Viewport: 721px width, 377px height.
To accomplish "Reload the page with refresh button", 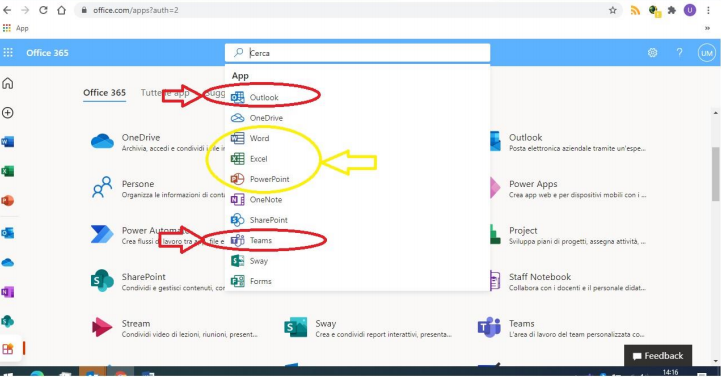I will click(x=43, y=10).
